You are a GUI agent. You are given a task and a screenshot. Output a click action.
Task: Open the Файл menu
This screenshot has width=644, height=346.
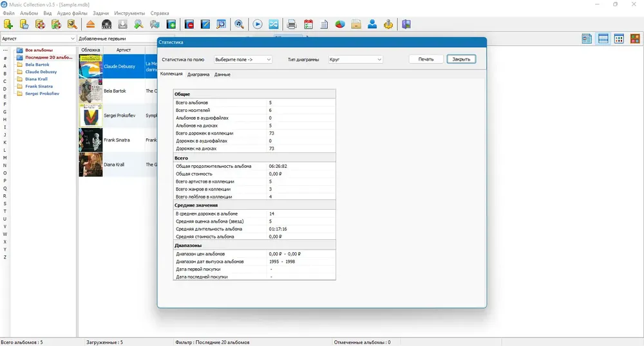pos(8,13)
